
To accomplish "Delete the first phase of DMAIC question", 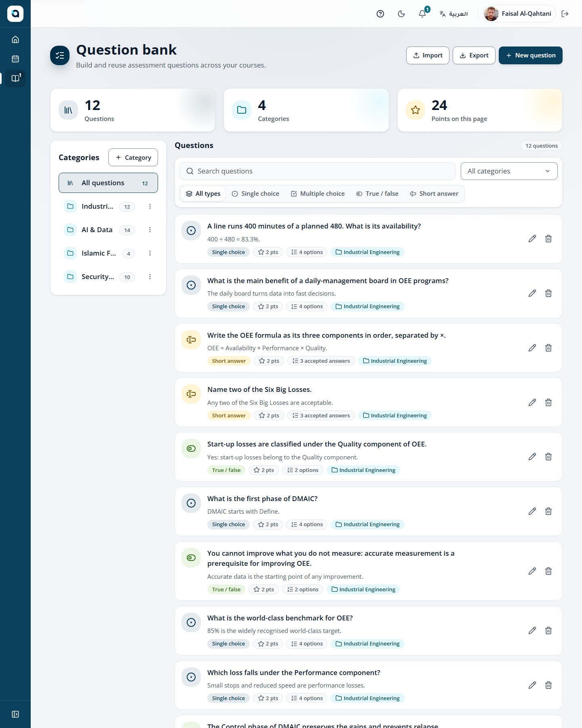I will [x=548, y=511].
